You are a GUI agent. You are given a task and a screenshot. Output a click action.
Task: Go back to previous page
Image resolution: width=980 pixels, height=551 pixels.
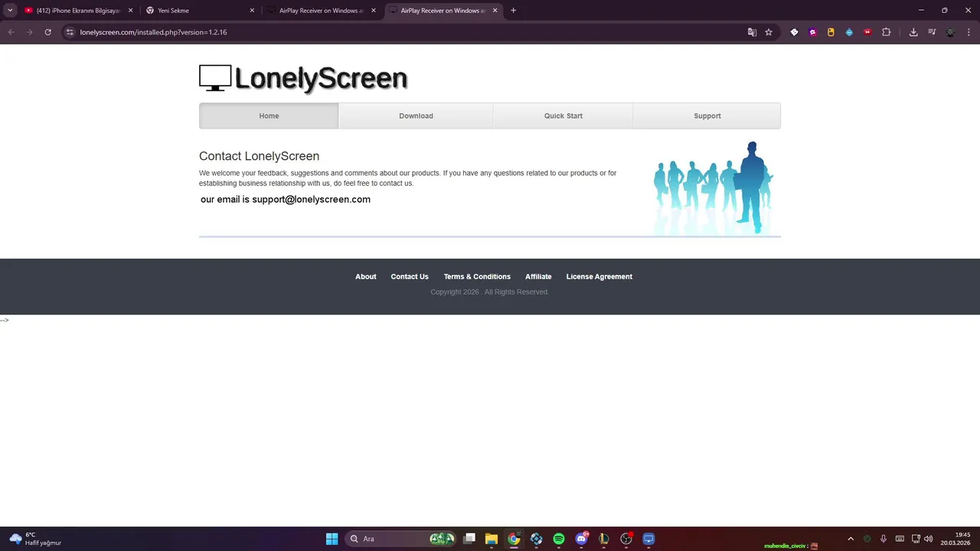click(x=11, y=32)
